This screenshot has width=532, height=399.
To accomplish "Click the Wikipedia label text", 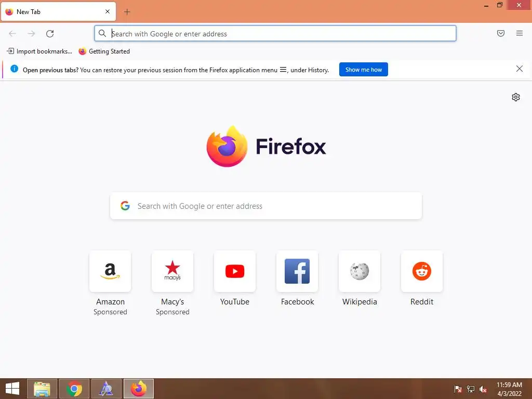I will point(360,302).
